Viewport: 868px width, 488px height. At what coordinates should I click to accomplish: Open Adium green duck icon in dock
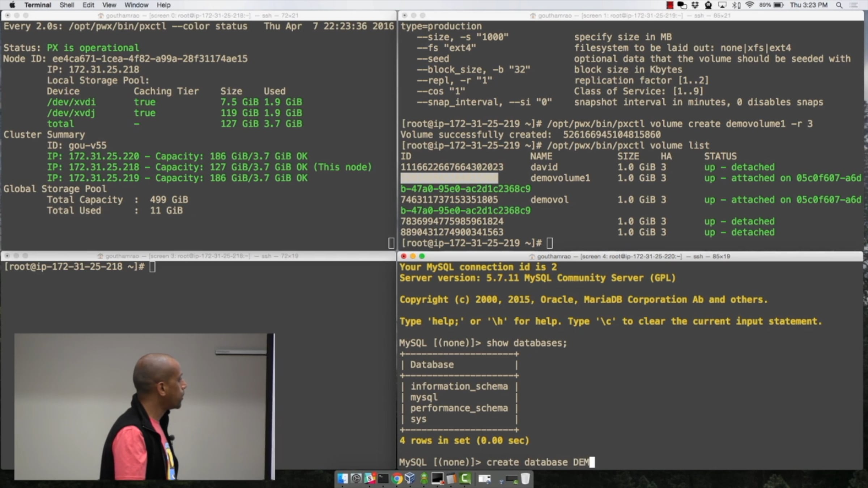tap(424, 479)
